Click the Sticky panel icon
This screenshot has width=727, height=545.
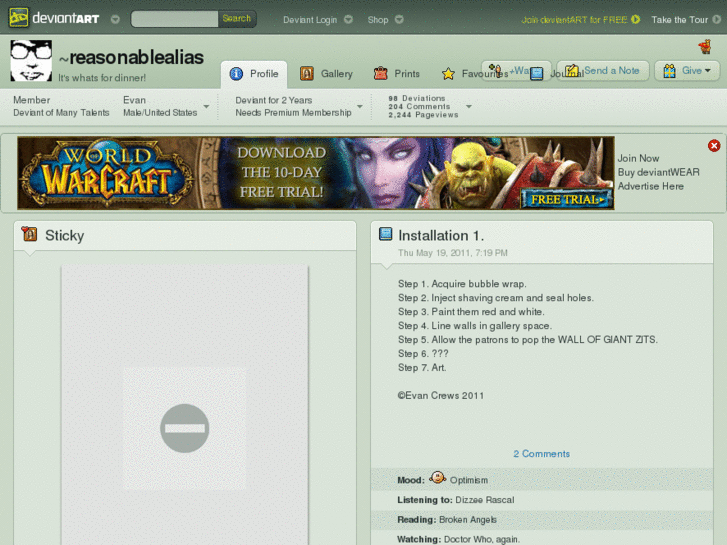pyautogui.click(x=29, y=234)
